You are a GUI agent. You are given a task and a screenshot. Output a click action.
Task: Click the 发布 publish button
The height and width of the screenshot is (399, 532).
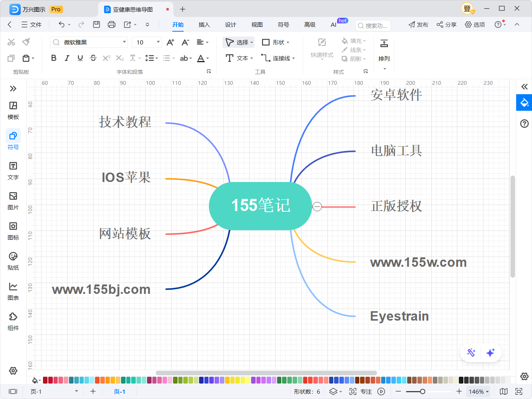[x=418, y=24]
